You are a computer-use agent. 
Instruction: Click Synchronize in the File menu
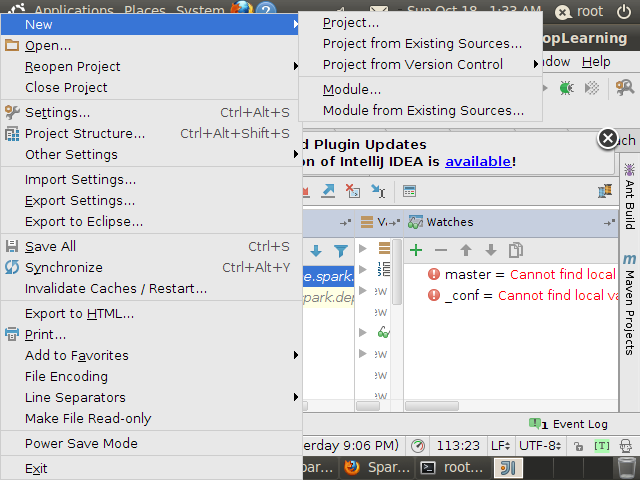pyautogui.click(x=151, y=267)
